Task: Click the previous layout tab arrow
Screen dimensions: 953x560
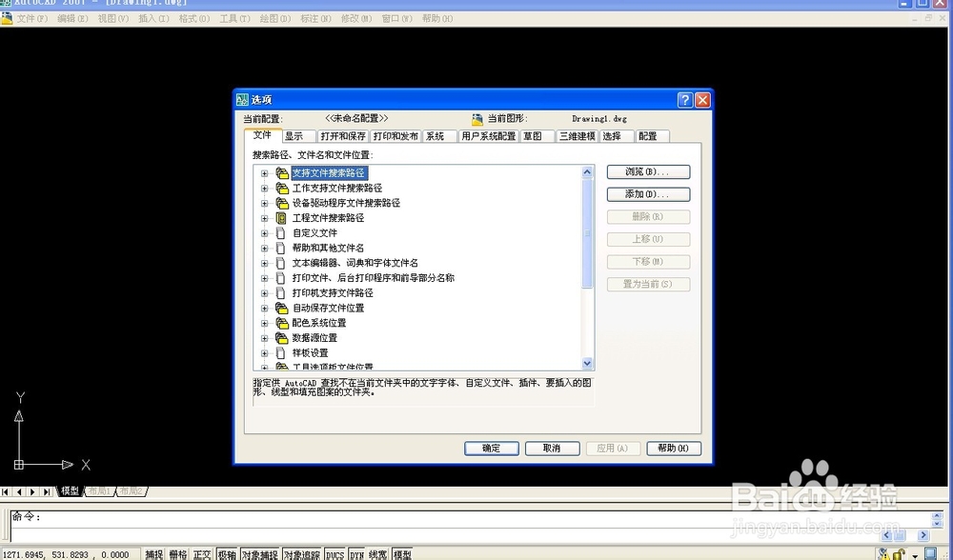Action: 19,491
